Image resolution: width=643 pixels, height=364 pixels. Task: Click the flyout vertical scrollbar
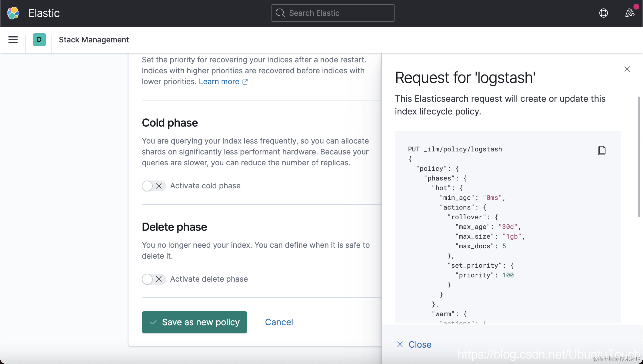click(638, 157)
